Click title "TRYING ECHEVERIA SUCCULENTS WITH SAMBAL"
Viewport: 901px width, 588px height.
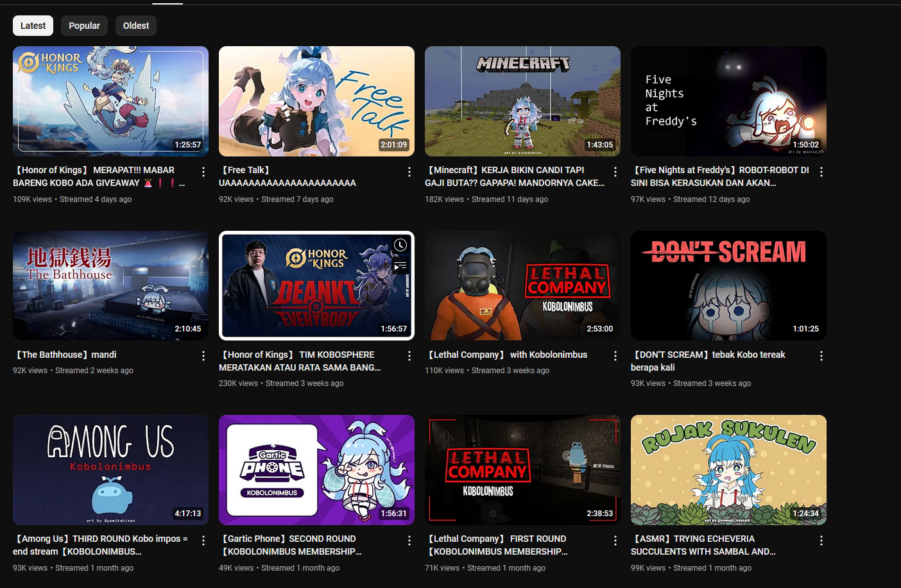[703, 545]
